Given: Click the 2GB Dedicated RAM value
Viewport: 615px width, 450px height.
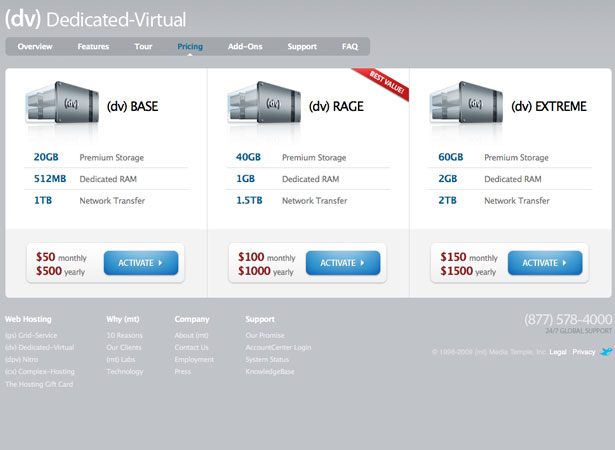Looking at the screenshot, I should 448,179.
